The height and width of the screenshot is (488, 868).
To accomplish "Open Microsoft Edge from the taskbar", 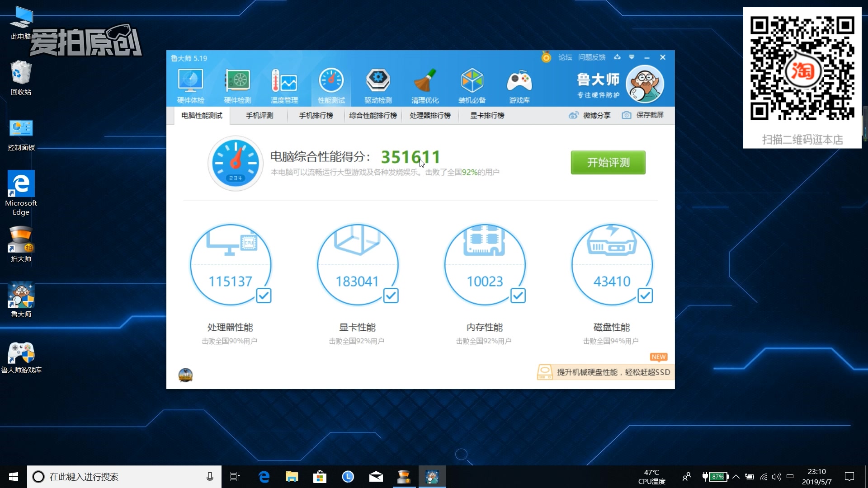I will (x=264, y=476).
